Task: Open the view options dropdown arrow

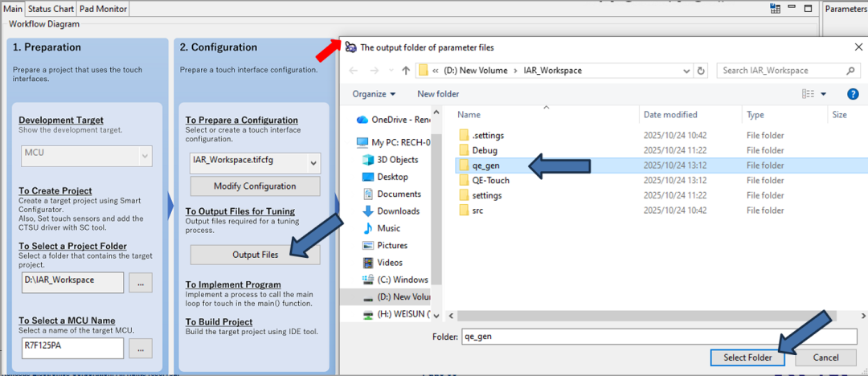Action: click(x=823, y=95)
